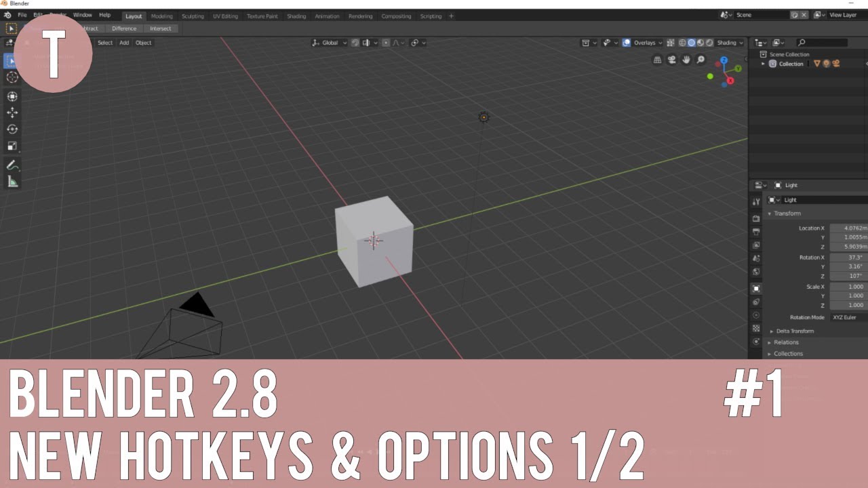Open the Window menu
868x488 pixels.
coord(83,15)
